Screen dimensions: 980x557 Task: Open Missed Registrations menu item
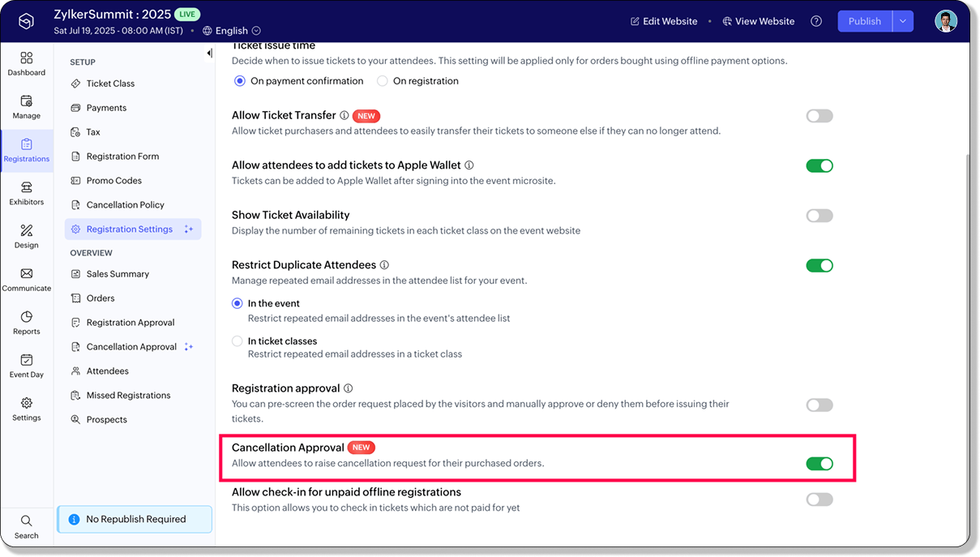coord(121,396)
